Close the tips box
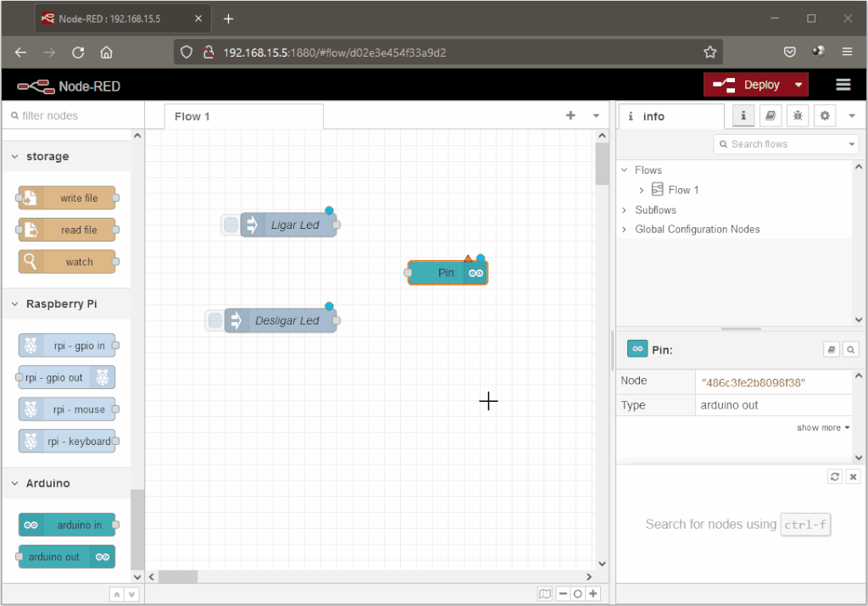Image resolution: width=868 pixels, height=606 pixels. pyautogui.click(x=853, y=476)
